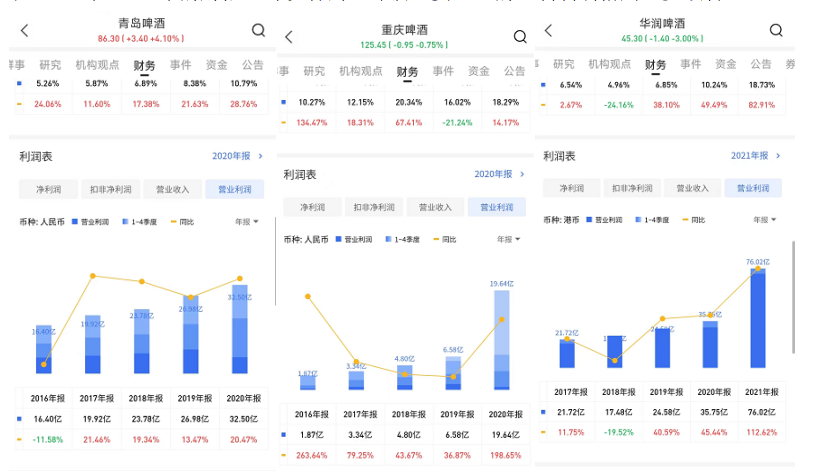
Task: Switch to 机构观点 tab in 青岛啤酒
Action: click(97, 65)
